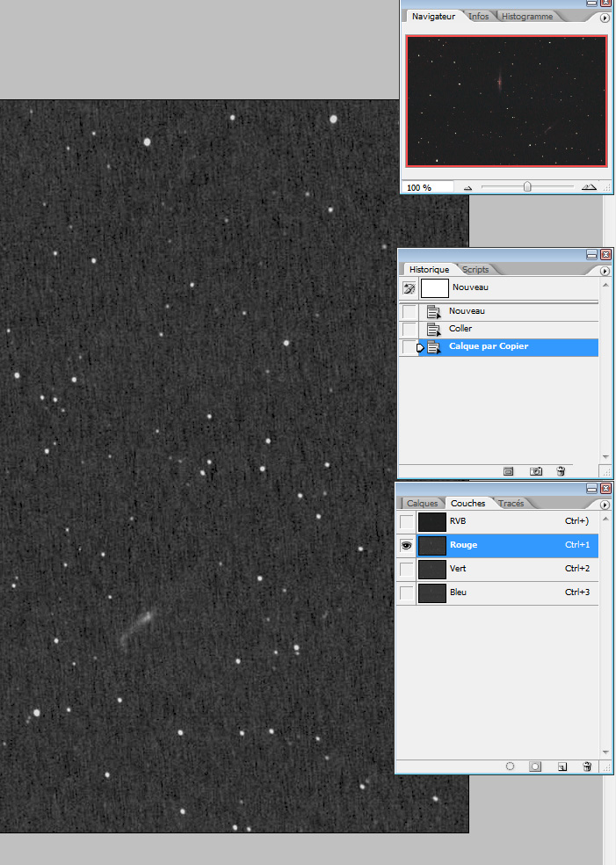Create new document from current state icon

point(509,471)
